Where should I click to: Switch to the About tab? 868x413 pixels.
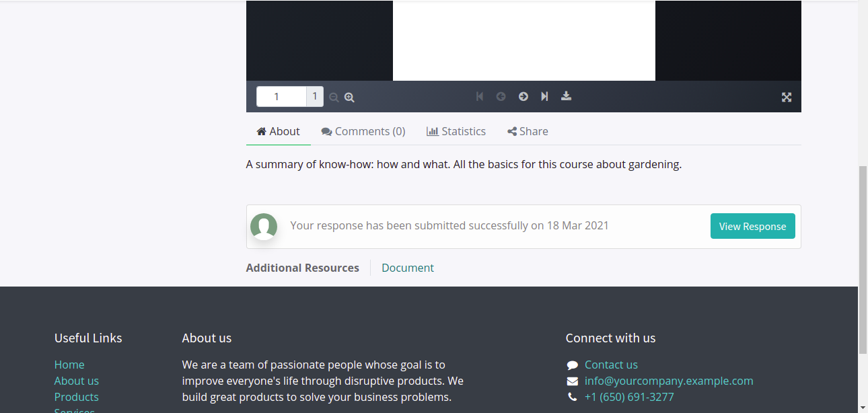click(x=278, y=132)
